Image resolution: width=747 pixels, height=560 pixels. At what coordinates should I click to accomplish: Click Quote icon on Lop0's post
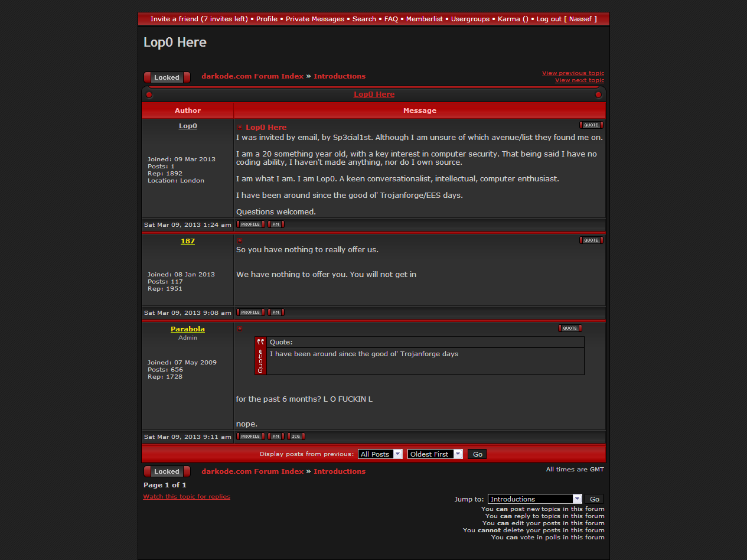[591, 125]
